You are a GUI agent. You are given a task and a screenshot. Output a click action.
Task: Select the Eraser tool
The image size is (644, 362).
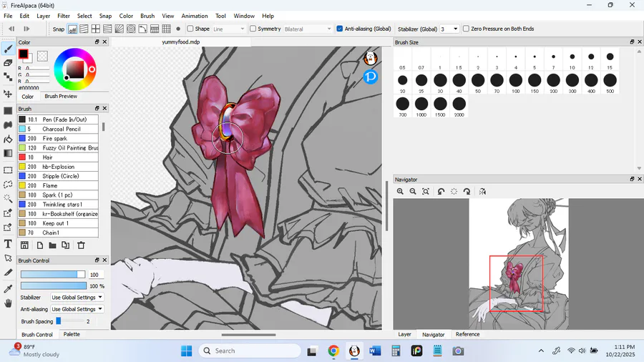click(x=8, y=63)
